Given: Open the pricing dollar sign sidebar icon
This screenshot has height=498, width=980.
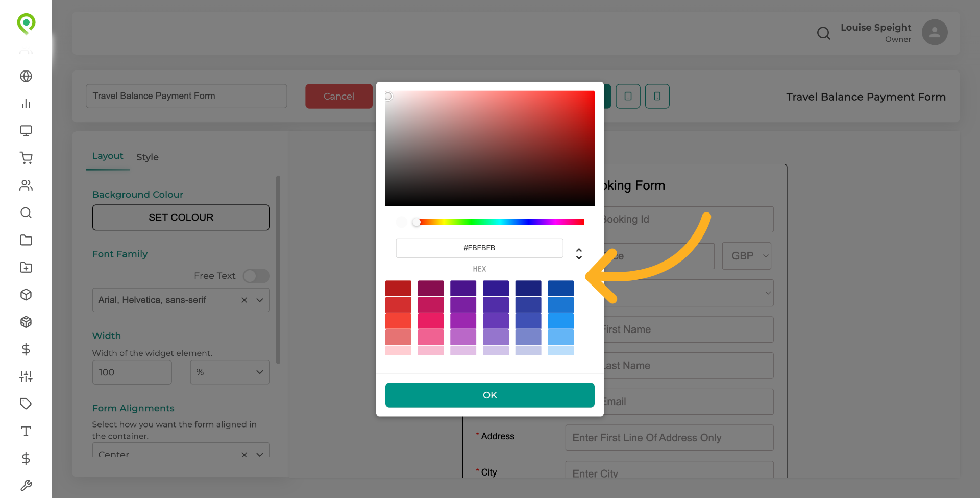Looking at the screenshot, I should tap(26, 349).
